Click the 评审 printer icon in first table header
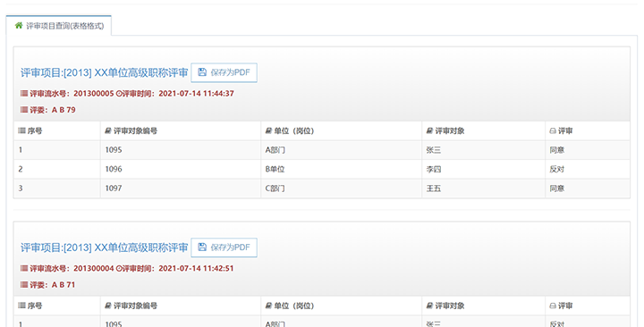Image resolution: width=644 pixels, height=327 pixels. 553,130
